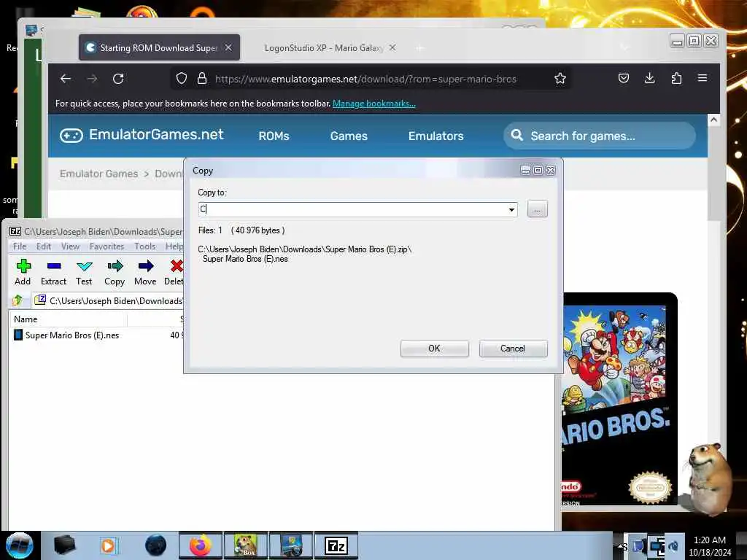Go up one folder in 7-Zip
Viewport: 747px width, 560px height.
point(18,300)
